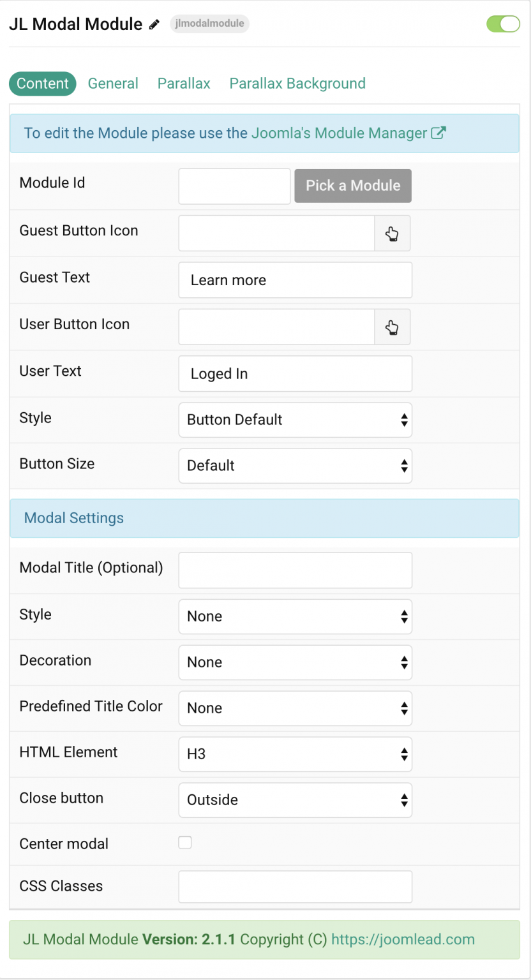Switch to the General tab
531x980 pixels.
[113, 83]
